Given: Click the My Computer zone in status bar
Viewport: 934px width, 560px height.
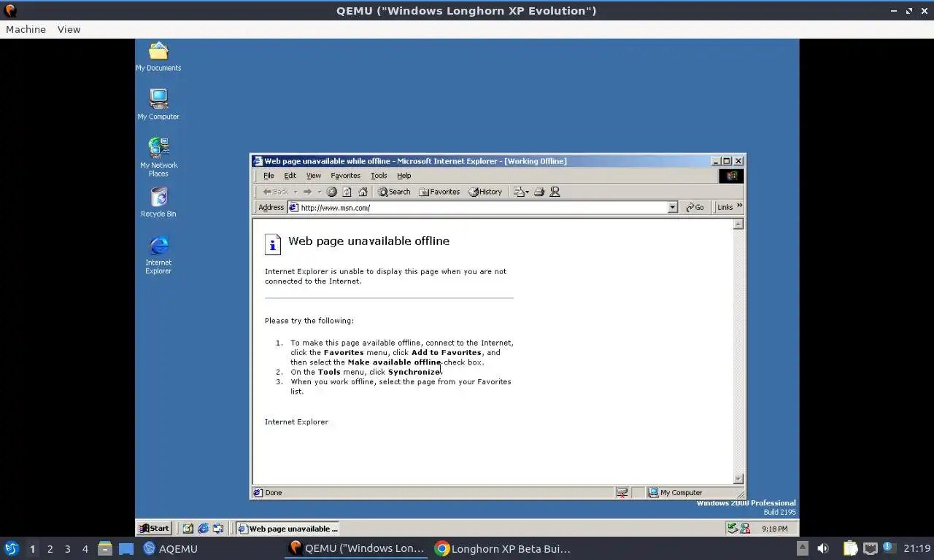Looking at the screenshot, I should [676, 493].
